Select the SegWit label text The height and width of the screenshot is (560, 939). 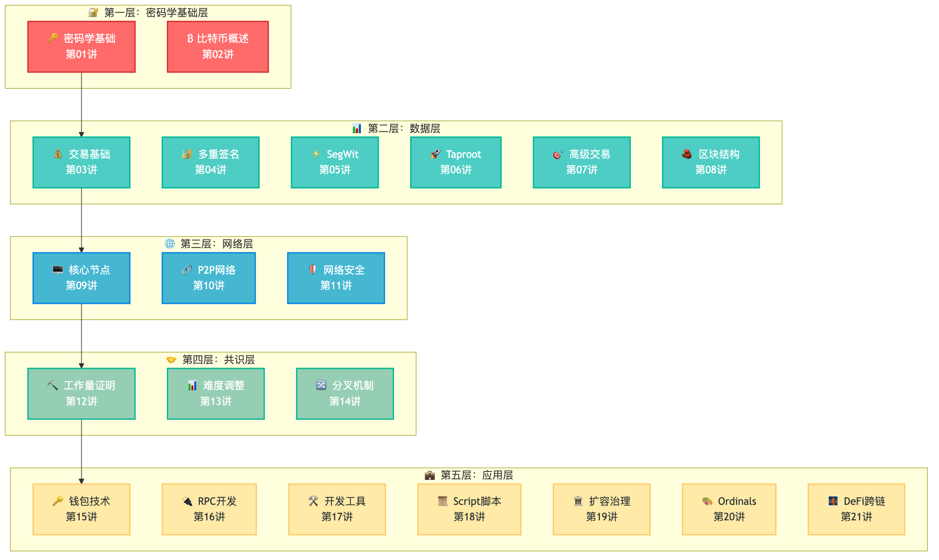[343, 154]
